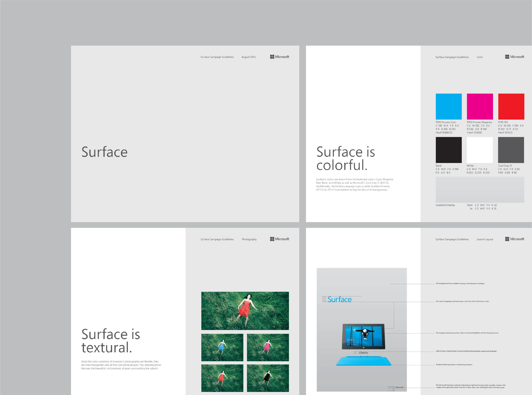Click the cyan touch cover keyboard rendering
The width and height of the screenshot is (532, 395).
[x=364, y=361]
